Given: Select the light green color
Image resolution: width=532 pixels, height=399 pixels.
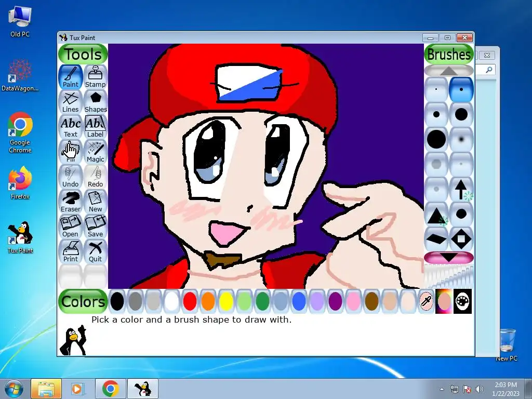Looking at the screenshot, I should [244, 301].
